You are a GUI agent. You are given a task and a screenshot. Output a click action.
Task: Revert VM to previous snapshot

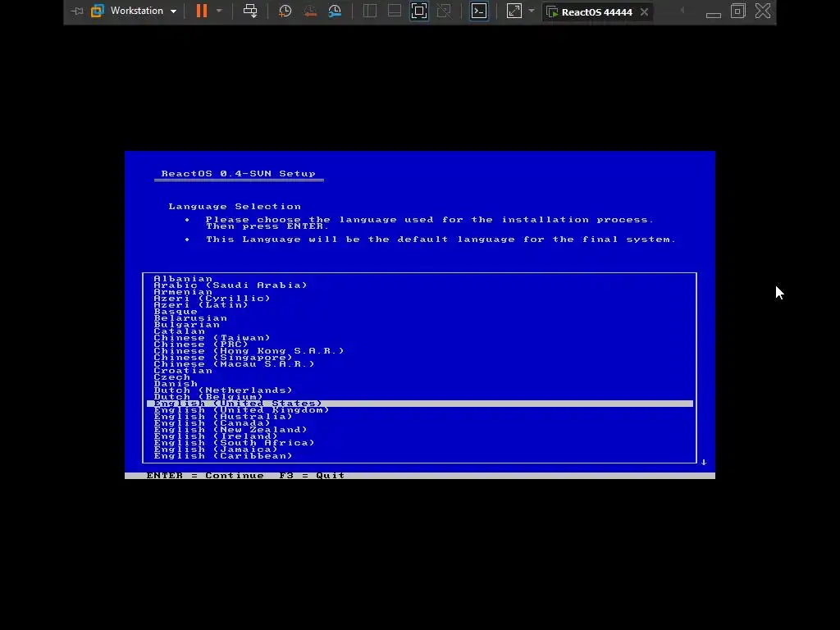tap(310, 11)
